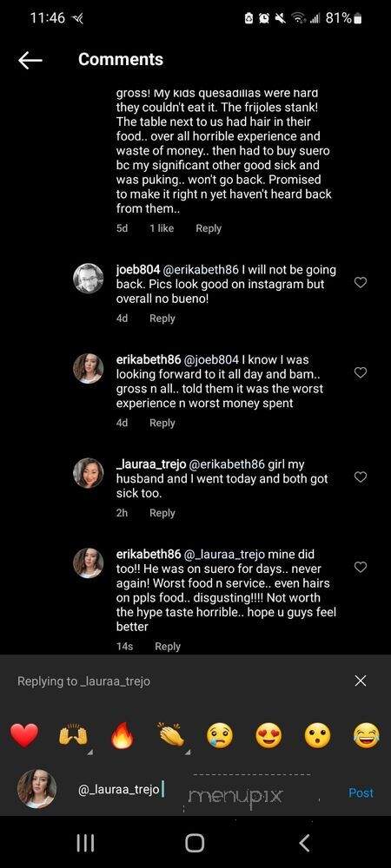This screenshot has width=391, height=868.
Task: Open joeb804's profile picture
Action: [89, 279]
